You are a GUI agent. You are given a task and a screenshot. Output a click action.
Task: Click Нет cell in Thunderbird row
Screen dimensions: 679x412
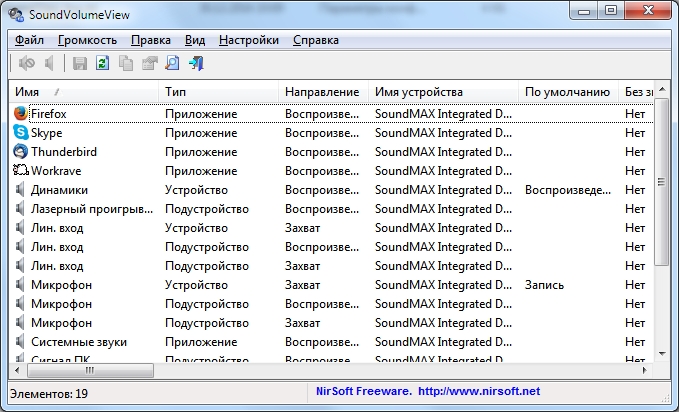click(x=635, y=152)
